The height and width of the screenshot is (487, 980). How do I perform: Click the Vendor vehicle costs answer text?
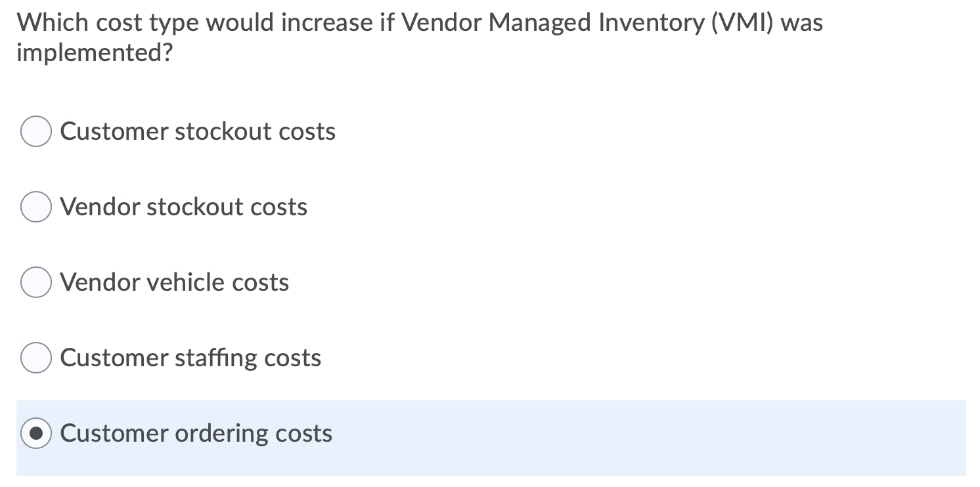174,282
